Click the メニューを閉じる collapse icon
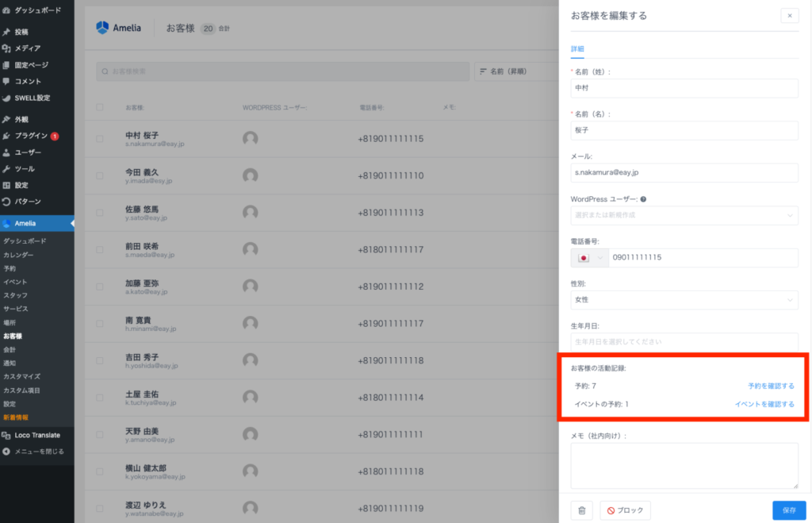This screenshot has height=523, width=812. (7, 452)
